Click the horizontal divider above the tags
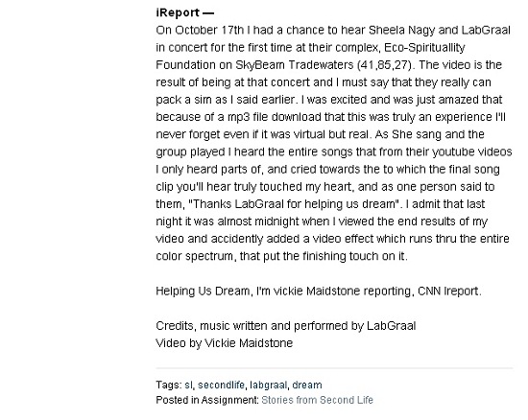Viewport: 528px width, 420px height. [334, 368]
